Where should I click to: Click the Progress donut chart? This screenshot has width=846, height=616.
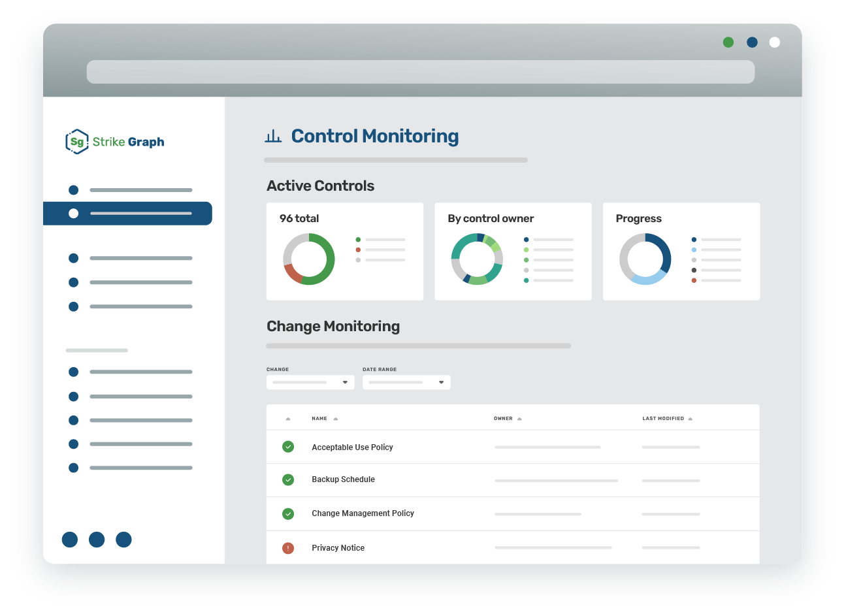click(644, 260)
